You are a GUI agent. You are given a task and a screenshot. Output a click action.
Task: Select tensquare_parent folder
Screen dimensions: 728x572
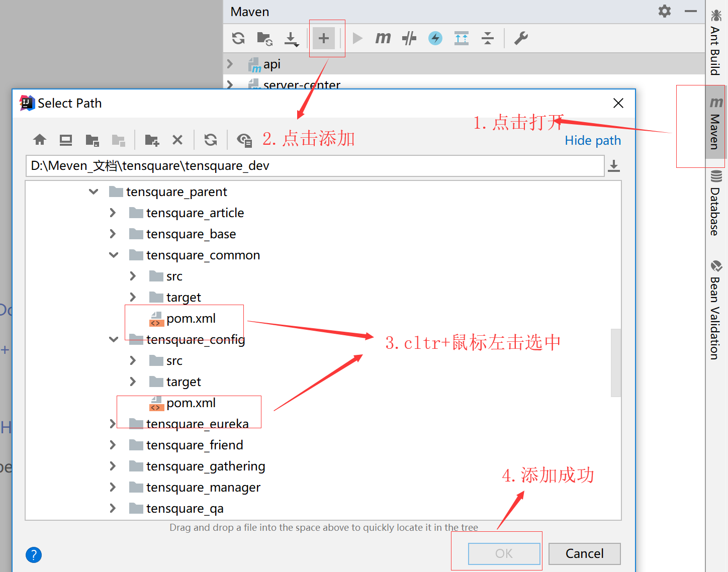pyautogui.click(x=168, y=192)
